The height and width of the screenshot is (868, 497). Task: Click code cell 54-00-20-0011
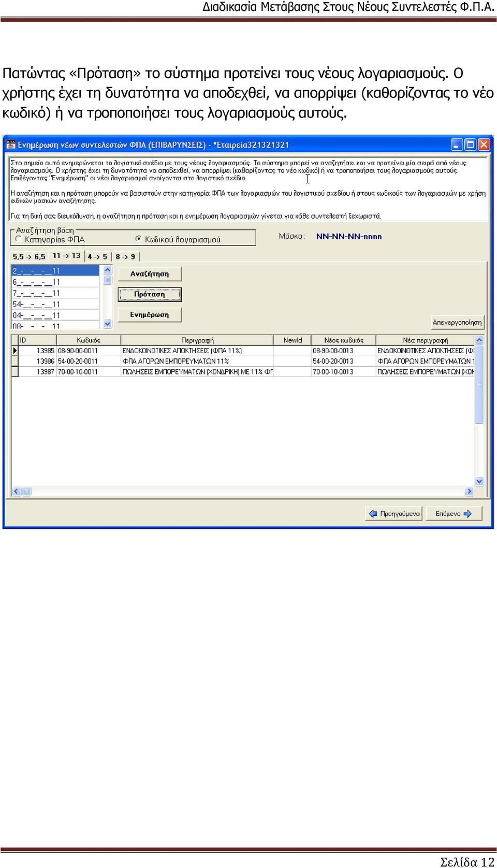pos(89,361)
